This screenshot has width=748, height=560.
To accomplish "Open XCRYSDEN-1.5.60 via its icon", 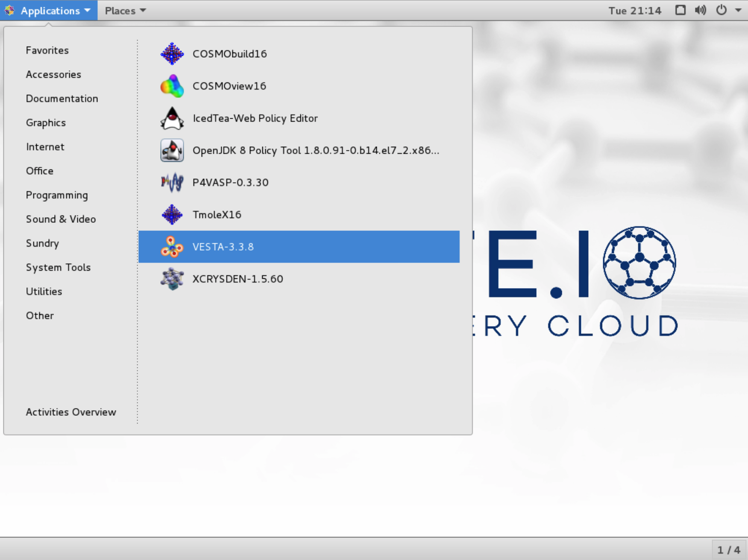I will point(172,279).
